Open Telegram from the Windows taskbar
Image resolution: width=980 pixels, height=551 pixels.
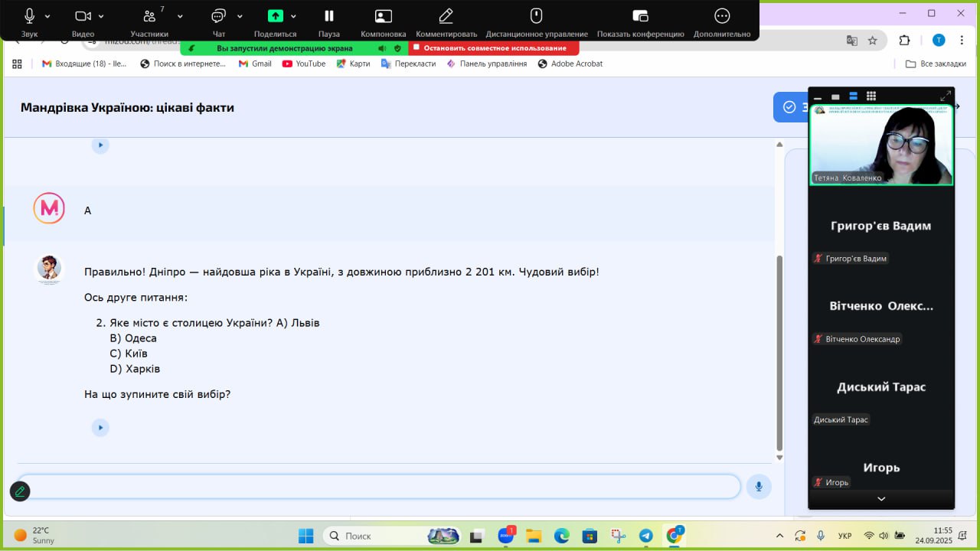tap(645, 536)
